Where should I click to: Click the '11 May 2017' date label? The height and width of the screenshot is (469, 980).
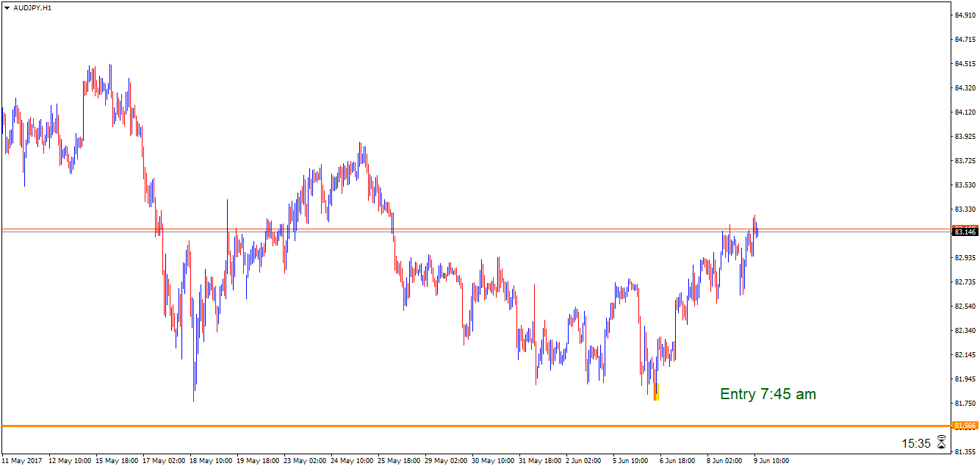(x=22, y=461)
